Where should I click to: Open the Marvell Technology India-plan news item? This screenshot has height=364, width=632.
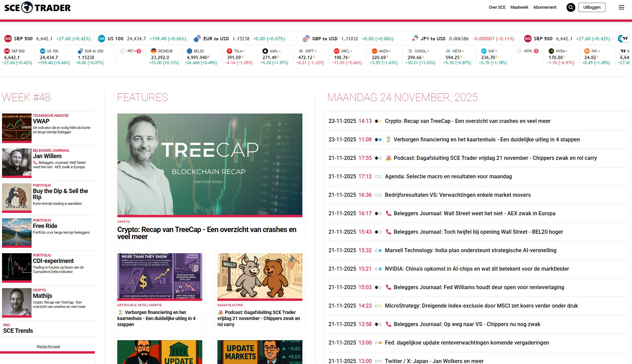click(x=470, y=250)
